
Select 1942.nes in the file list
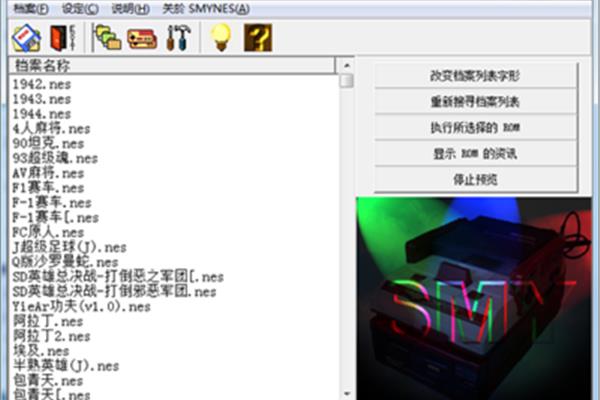coord(42,84)
